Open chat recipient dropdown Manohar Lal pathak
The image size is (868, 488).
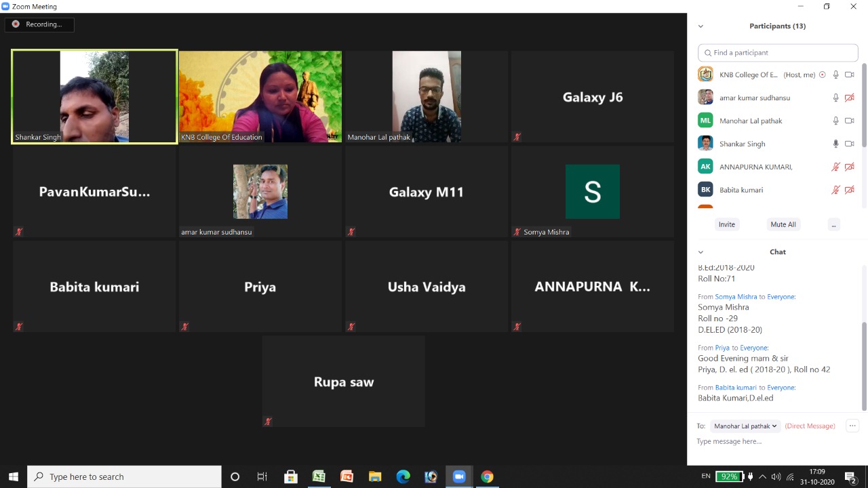click(x=745, y=426)
